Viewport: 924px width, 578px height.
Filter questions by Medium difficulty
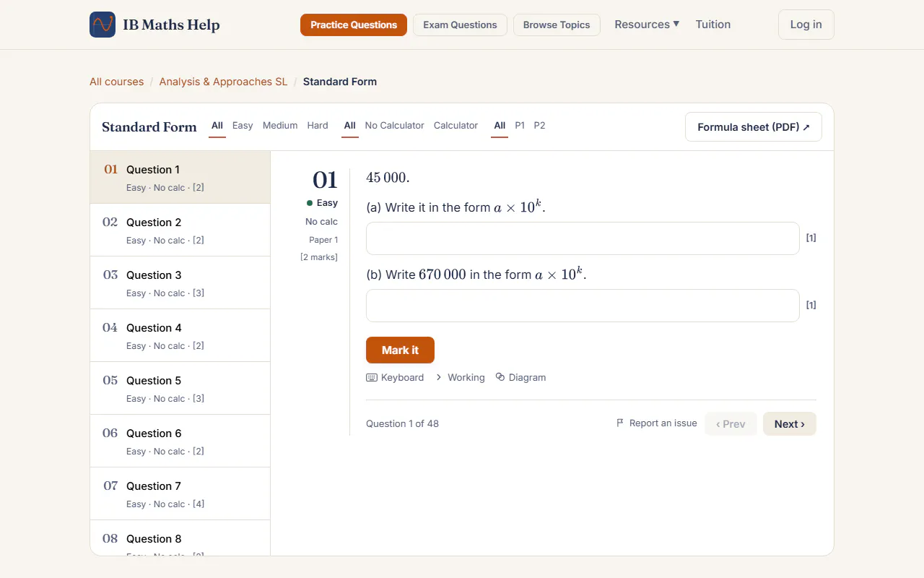pyautogui.click(x=280, y=126)
